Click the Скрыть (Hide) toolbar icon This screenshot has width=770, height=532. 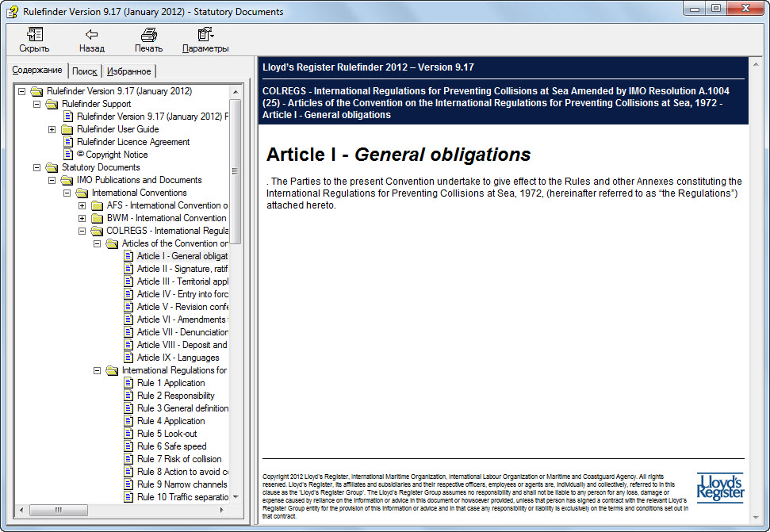point(33,36)
